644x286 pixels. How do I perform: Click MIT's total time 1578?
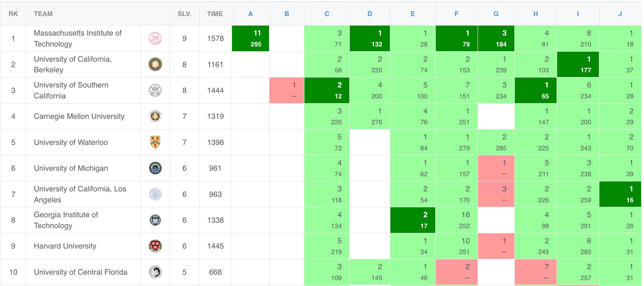point(215,38)
